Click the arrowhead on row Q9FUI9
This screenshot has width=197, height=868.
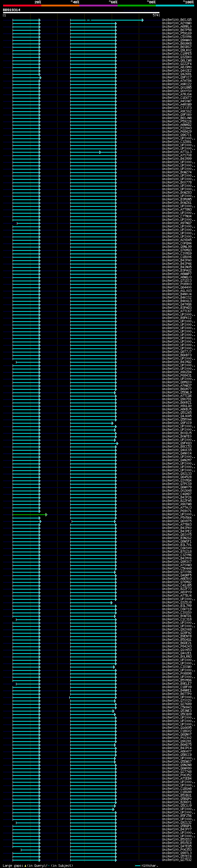(113, 423)
